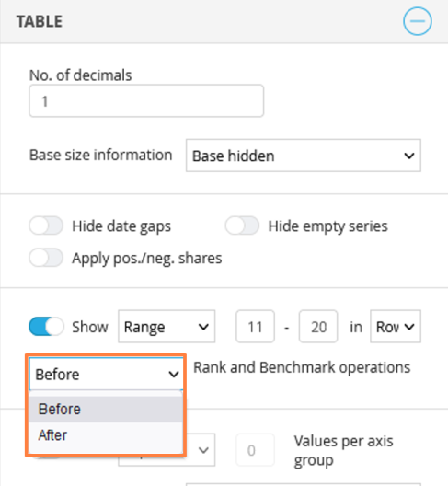Click the TABLE section header title
This screenshot has height=486, width=448.
(x=40, y=22)
